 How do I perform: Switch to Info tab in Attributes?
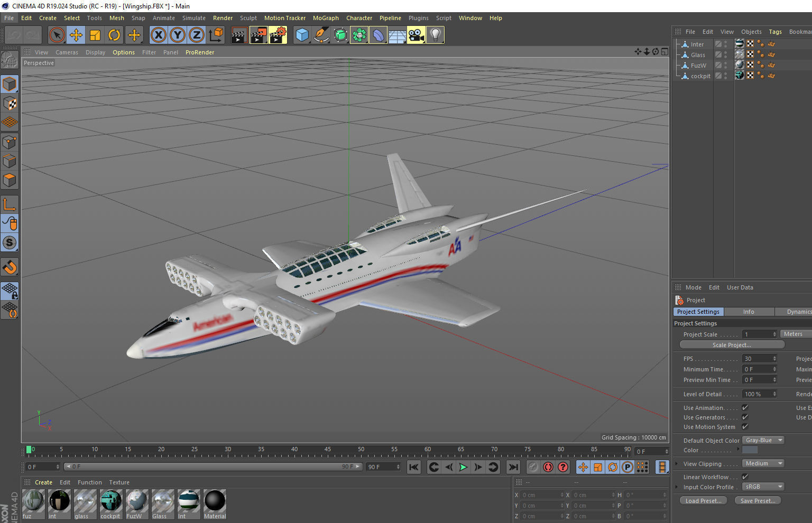[749, 312]
